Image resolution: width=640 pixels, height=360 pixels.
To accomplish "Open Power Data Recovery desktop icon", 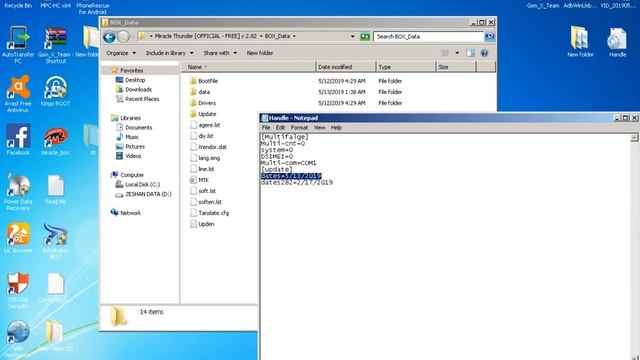I will (18, 192).
